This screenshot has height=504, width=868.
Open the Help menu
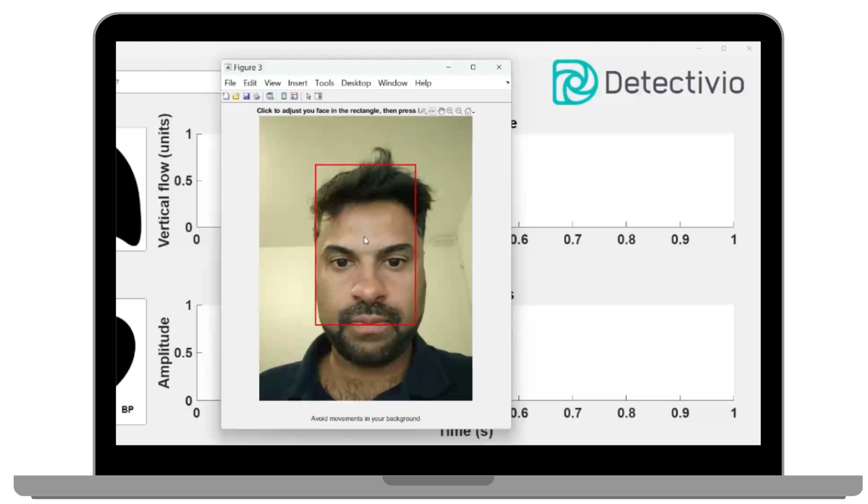[x=423, y=83]
